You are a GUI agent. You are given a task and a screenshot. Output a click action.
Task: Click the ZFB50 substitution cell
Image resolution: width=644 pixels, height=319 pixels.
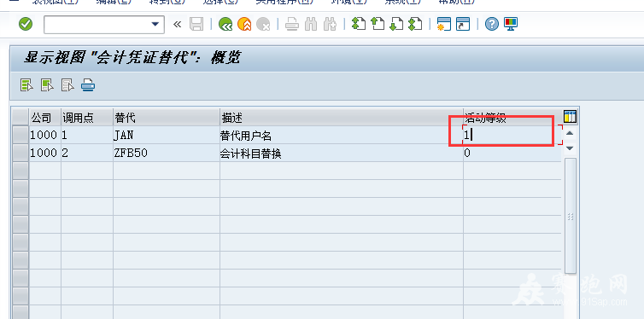(167, 153)
